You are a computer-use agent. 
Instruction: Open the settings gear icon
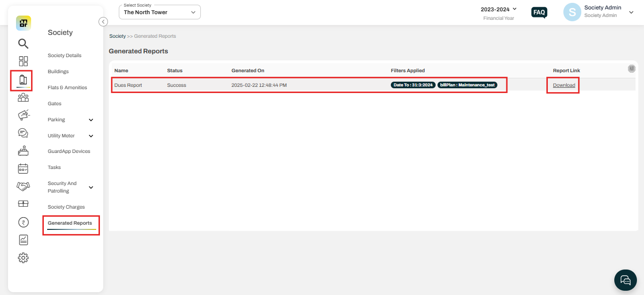tap(23, 258)
